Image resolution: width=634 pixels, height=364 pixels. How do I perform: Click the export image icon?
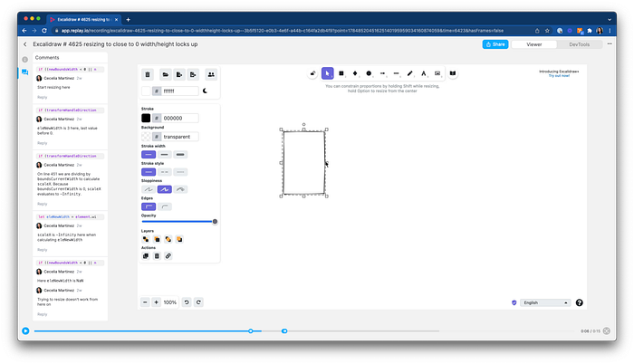(x=193, y=74)
